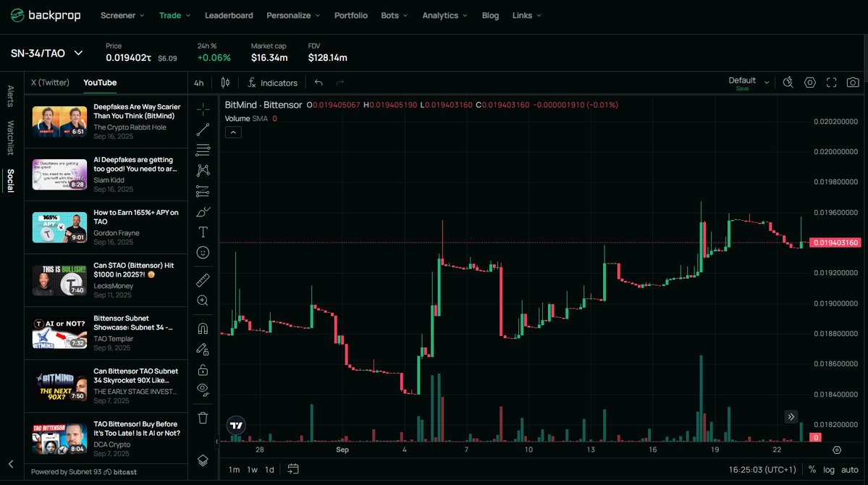Open the Screener menu

pos(122,15)
